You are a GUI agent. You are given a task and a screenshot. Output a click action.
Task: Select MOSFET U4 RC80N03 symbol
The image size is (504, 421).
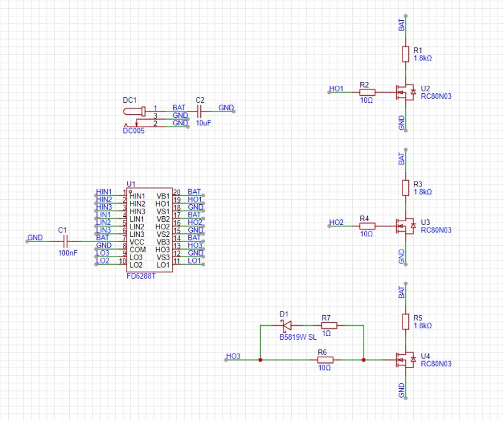pyautogui.click(x=406, y=359)
